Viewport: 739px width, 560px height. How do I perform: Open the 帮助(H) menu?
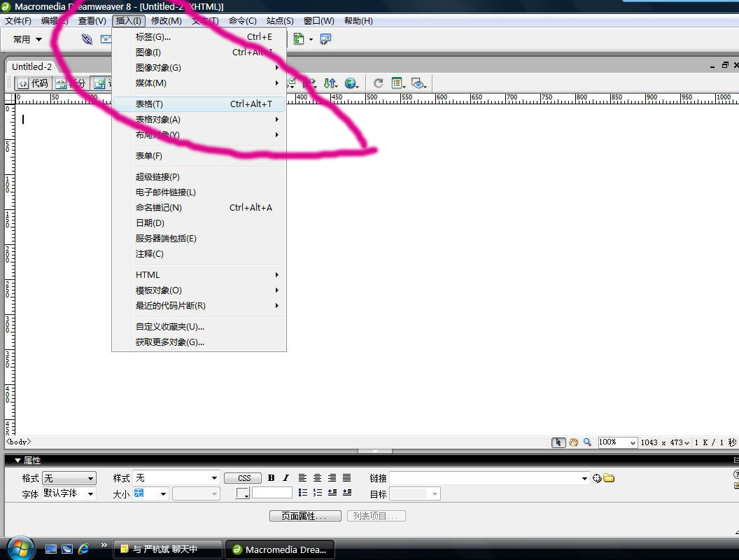pos(358,21)
